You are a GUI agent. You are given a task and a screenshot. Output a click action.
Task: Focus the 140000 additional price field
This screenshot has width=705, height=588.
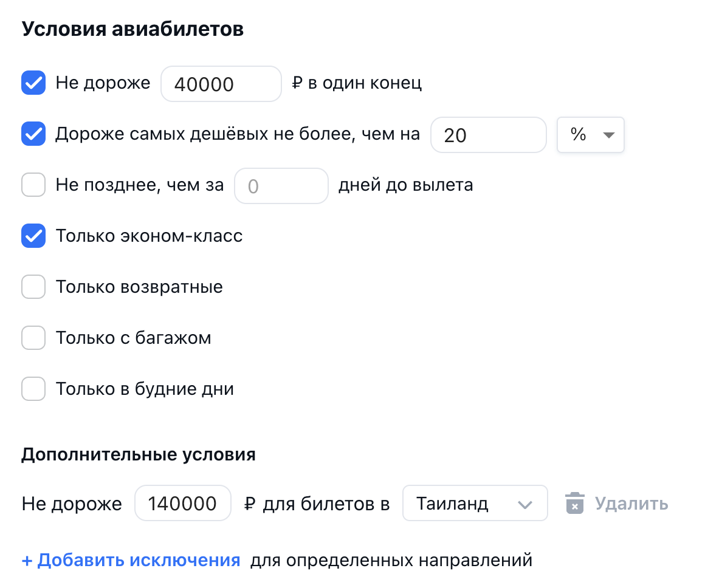183,503
